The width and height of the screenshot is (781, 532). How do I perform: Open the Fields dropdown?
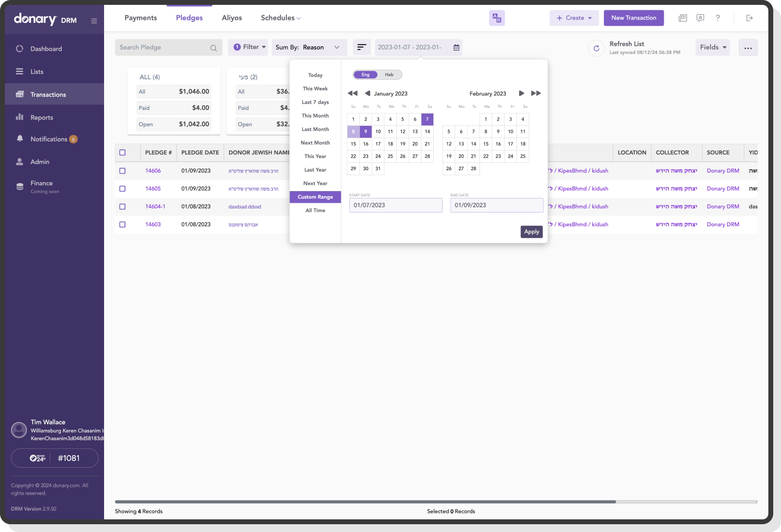712,47
